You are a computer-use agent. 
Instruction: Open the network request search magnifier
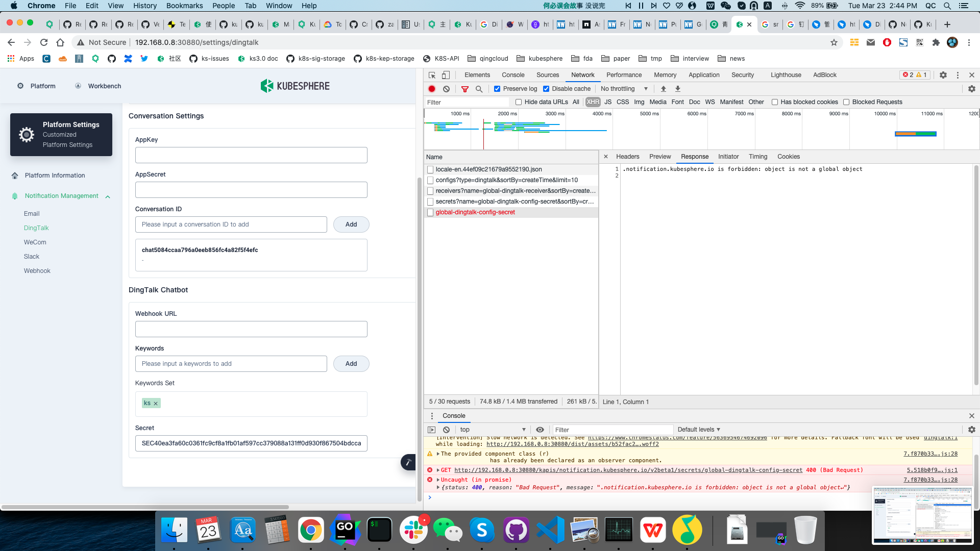479,88
